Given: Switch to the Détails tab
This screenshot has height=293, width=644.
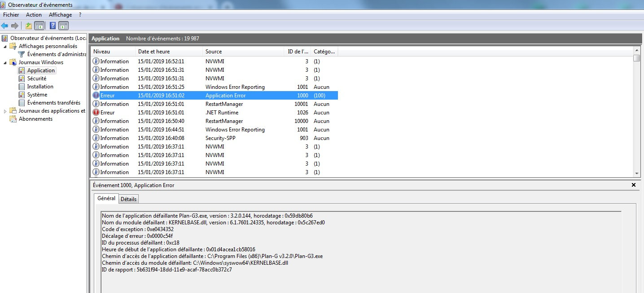Looking at the screenshot, I should (x=129, y=199).
